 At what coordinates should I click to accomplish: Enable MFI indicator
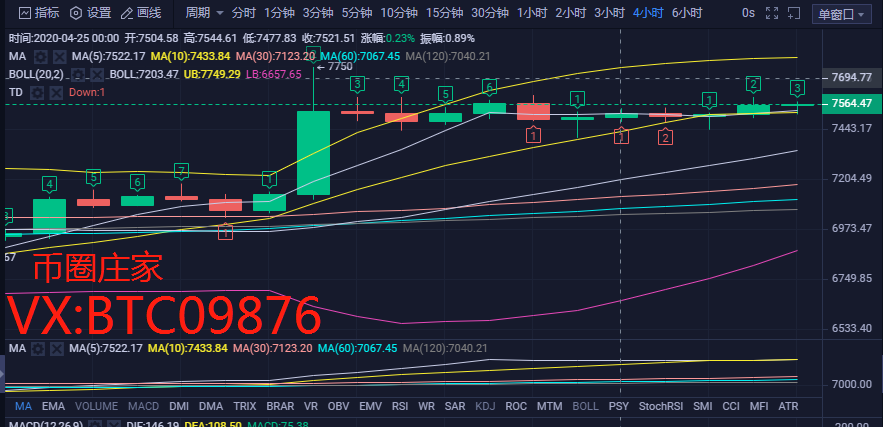[759, 406]
